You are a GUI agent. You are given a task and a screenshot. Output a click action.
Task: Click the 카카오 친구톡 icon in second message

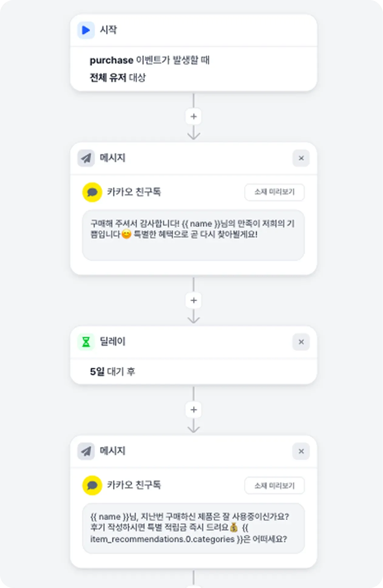coord(92,485)
